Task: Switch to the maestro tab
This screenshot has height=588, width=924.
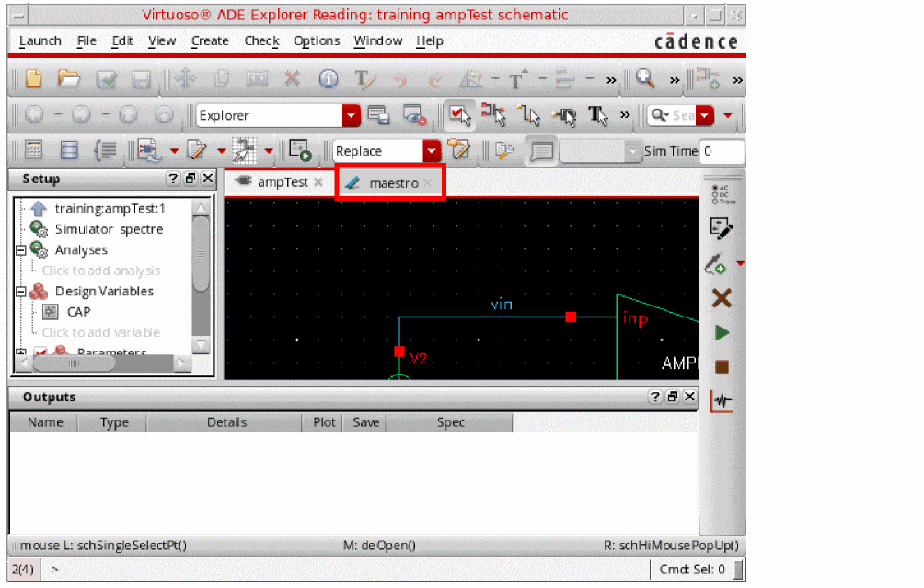Action: pos(389,183)
